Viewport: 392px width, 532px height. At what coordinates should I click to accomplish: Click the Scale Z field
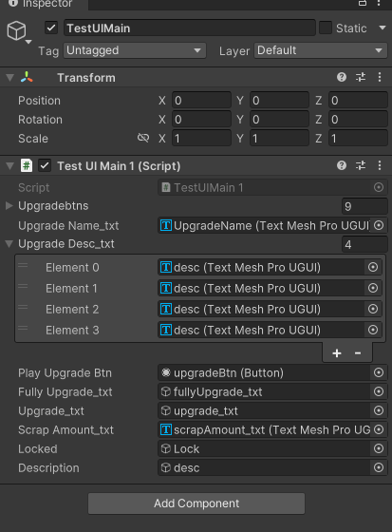click(x=358, y=139)
